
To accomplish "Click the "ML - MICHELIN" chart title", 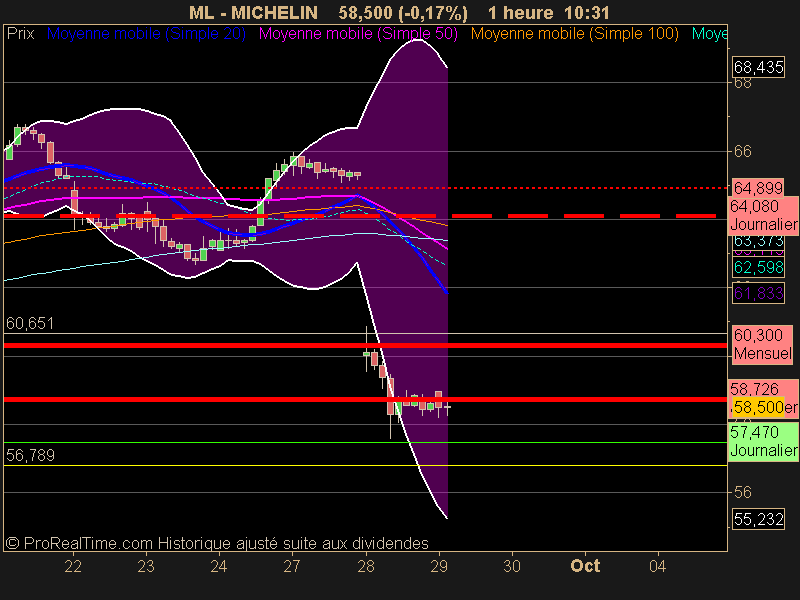I will [253, 13].
